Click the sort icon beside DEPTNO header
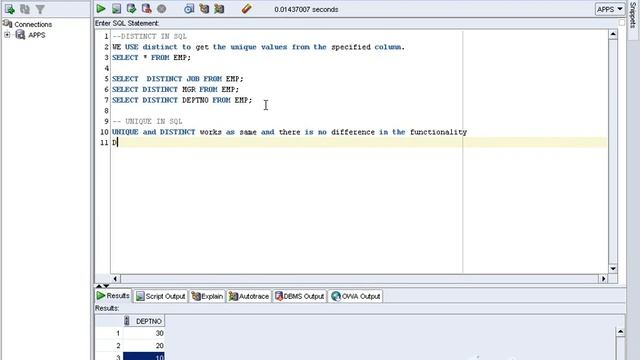Viewport: 640px width, 360px height. [x=127, y=321]
